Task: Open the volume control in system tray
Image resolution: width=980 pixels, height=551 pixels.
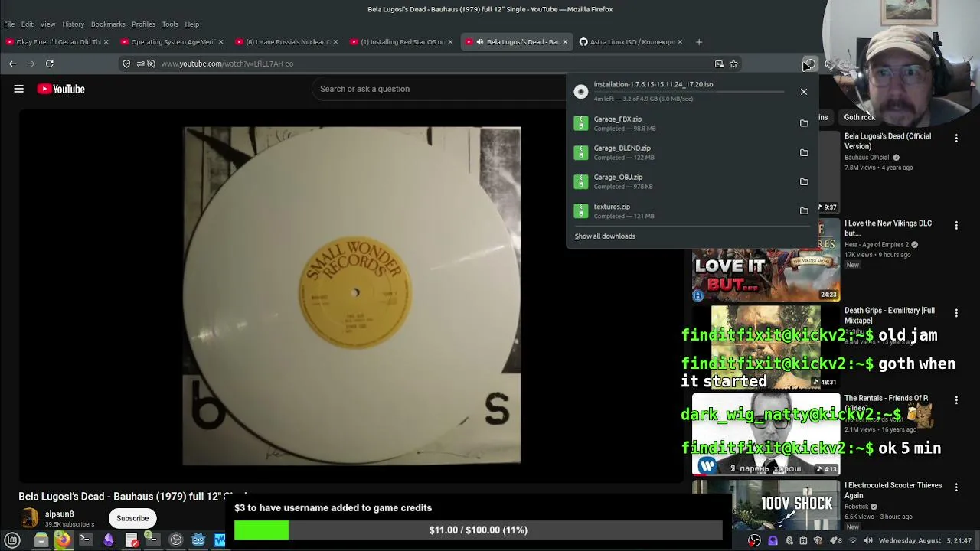Action: [868, 540]
